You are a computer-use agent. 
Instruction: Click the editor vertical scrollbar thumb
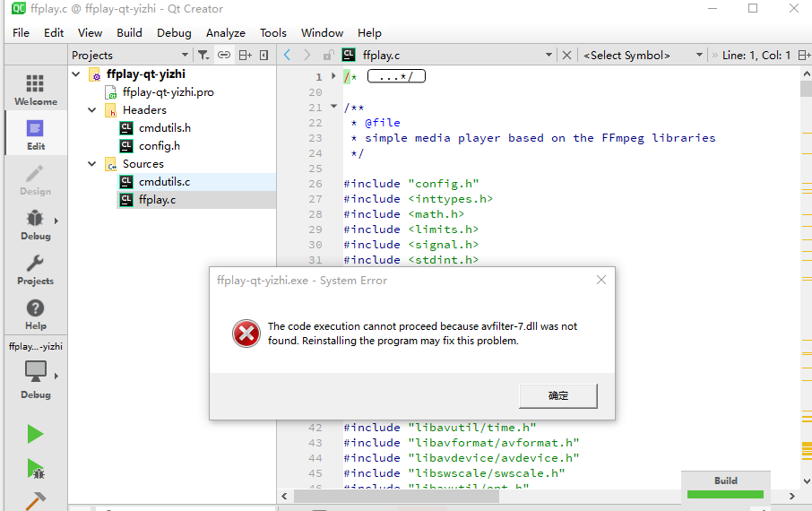pyautogui.click(x=807, y=89)
